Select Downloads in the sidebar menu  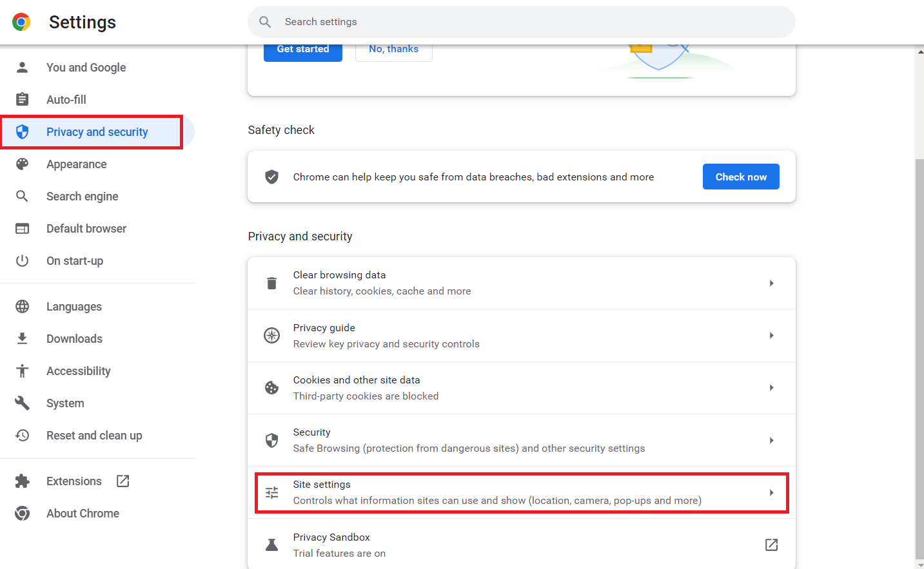pyautogui.click(x=74, y=339)
